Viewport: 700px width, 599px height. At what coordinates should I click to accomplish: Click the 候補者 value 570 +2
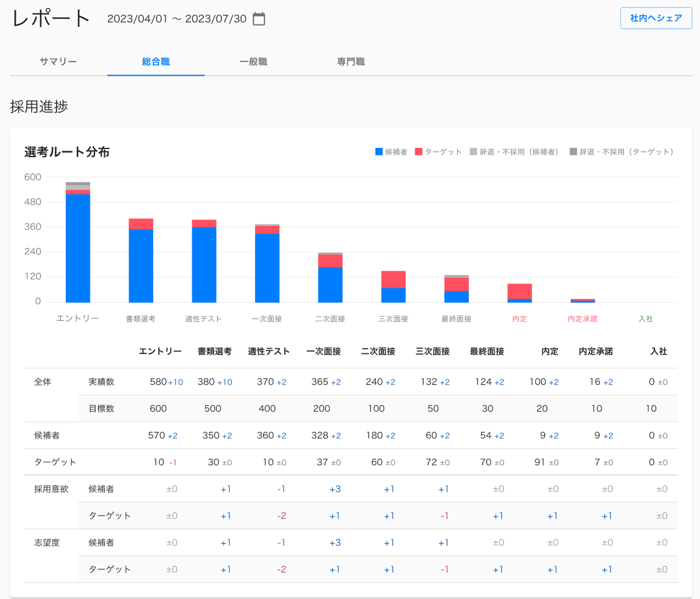(x=163, y=435)
